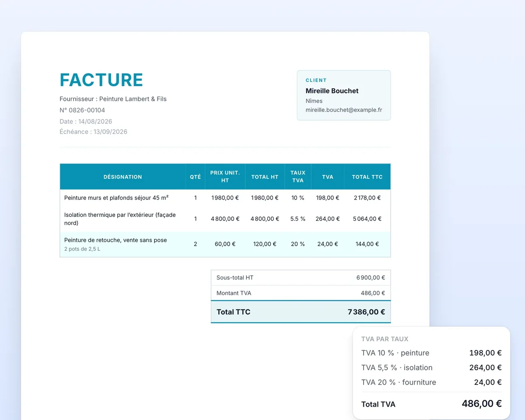Click the 2 178,00 € total TTC cell
Screen dimensions: 525x420
click(367, 198)
